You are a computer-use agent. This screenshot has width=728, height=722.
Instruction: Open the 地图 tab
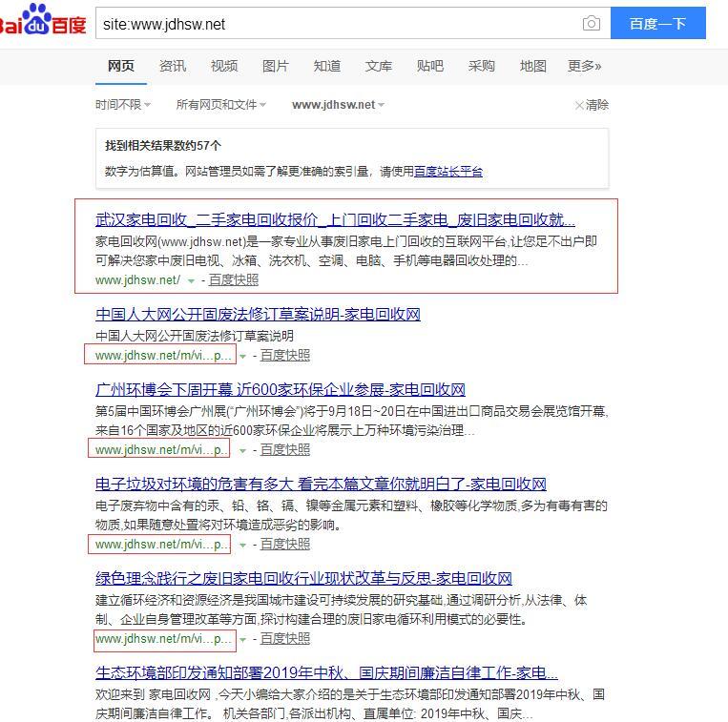pos(533,67)
